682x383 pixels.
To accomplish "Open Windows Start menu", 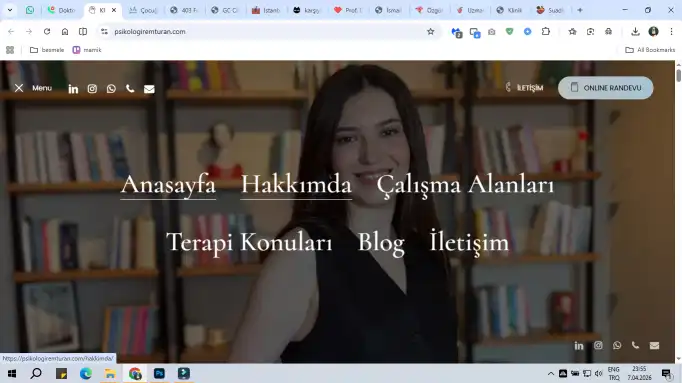I will coord(12,373).
